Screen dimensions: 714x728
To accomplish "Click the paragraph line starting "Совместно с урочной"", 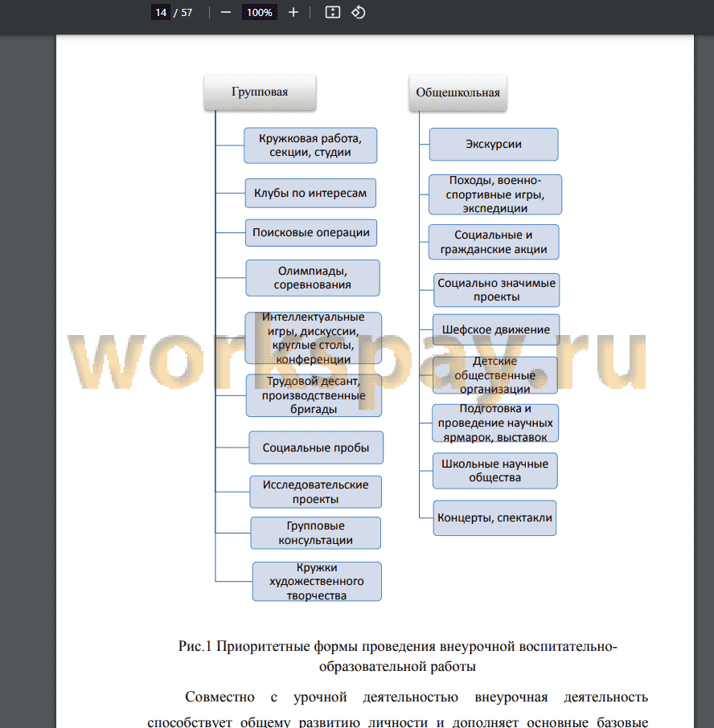I will coord(416,697).
